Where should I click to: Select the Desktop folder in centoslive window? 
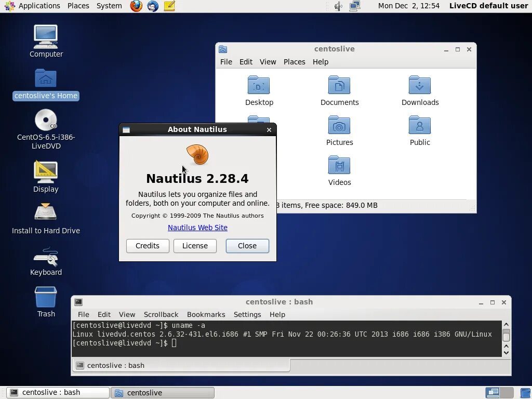pyautogui.click(x=259, y=85)
